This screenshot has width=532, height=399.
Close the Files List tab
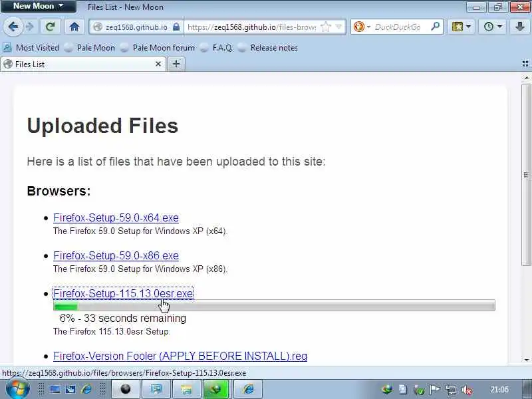[158, 64]
